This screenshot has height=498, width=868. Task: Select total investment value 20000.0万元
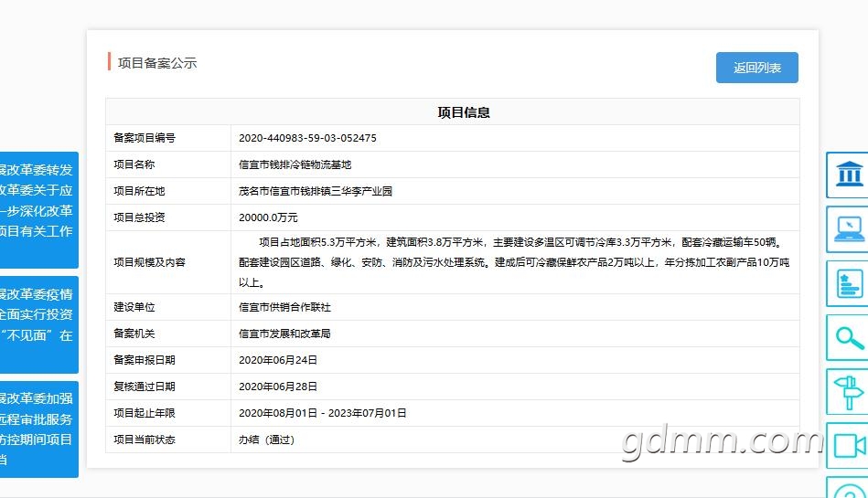tap(268, 218)
